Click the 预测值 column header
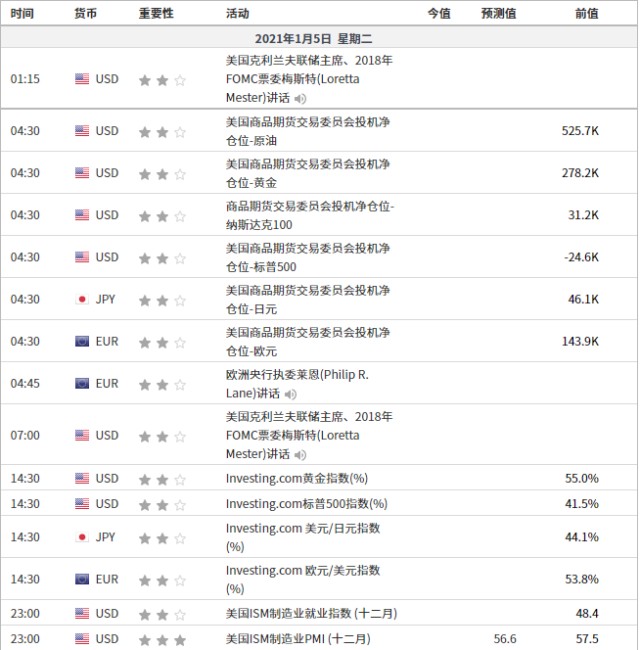Screen dimensions: 640x650 pyautogui.click(x=499, y=14)
